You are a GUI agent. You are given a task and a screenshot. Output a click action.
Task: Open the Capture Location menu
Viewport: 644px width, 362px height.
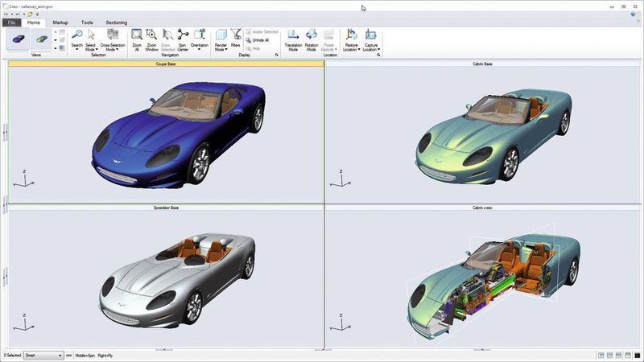coord(371,47)
